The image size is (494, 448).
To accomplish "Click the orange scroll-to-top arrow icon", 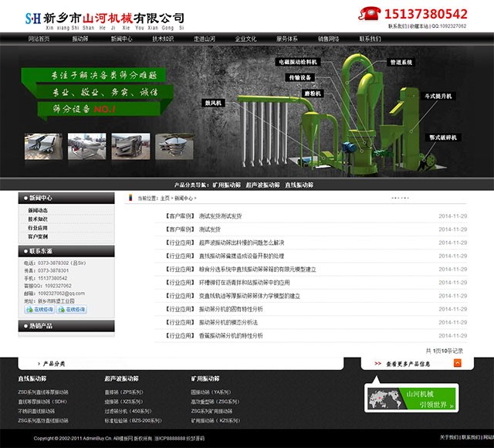I will (x=458, y=363).
